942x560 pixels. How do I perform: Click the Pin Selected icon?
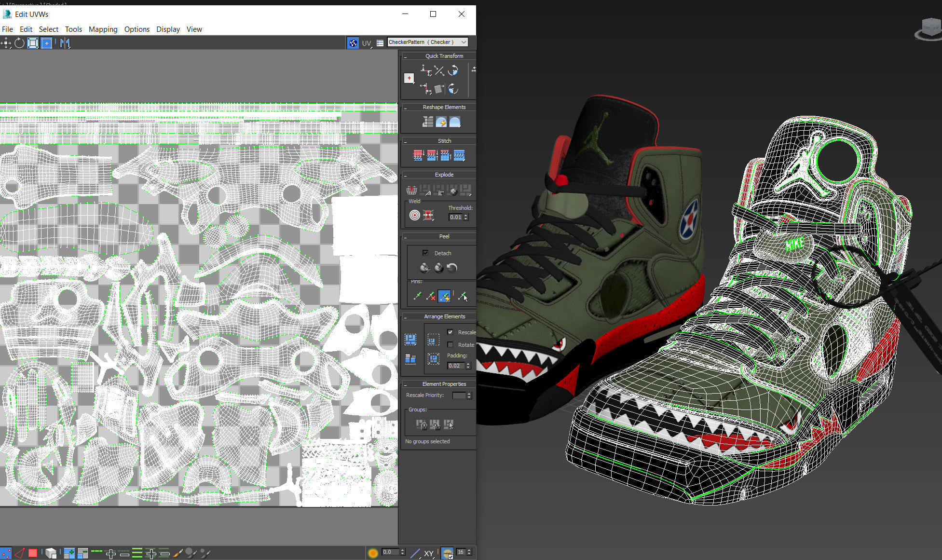click(x=417, y=295)
